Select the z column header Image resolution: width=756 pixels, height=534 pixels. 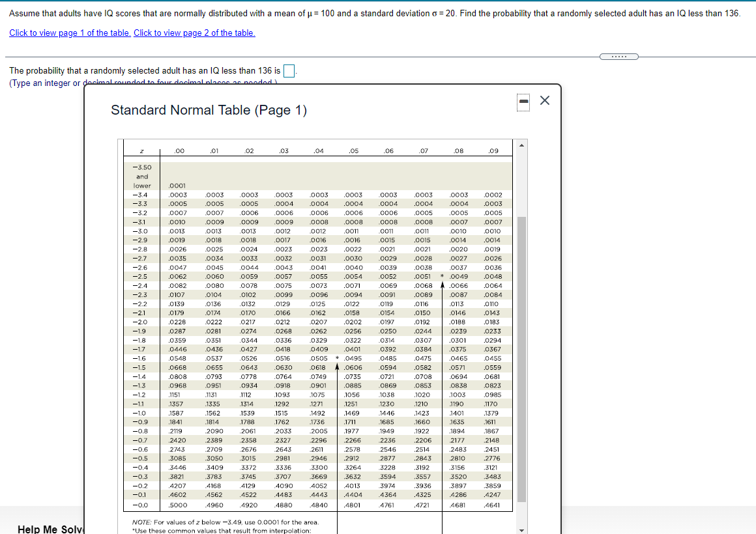point(142,151)
